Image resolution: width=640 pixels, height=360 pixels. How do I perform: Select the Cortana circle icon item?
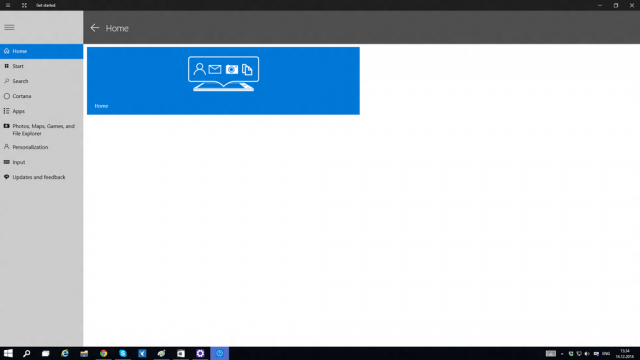pyautogui.click(x=42, y=96)
